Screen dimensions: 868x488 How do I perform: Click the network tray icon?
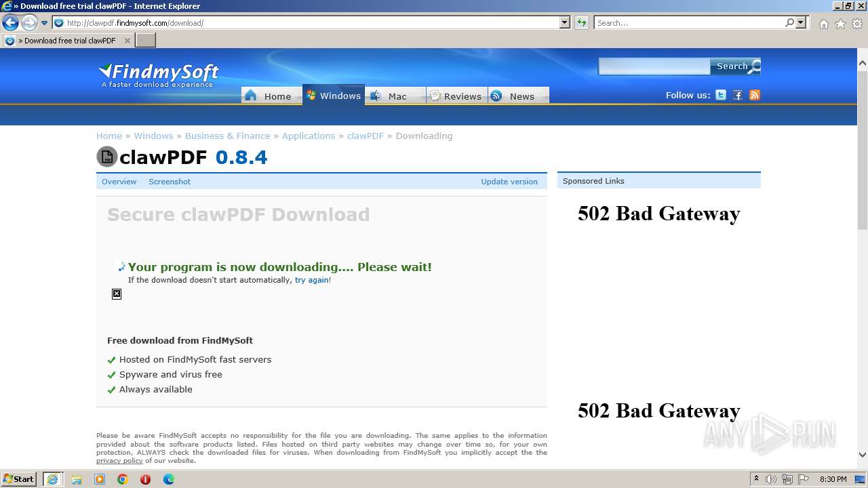coord(787,479)
